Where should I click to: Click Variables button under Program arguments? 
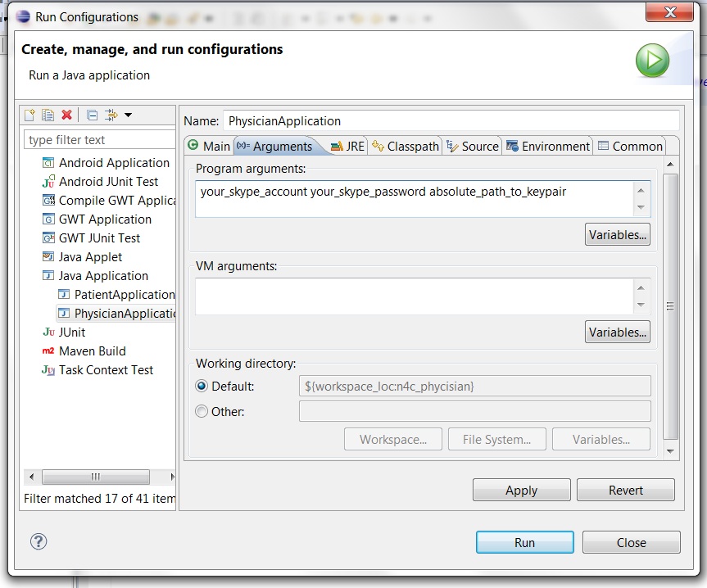click(618, 235)
